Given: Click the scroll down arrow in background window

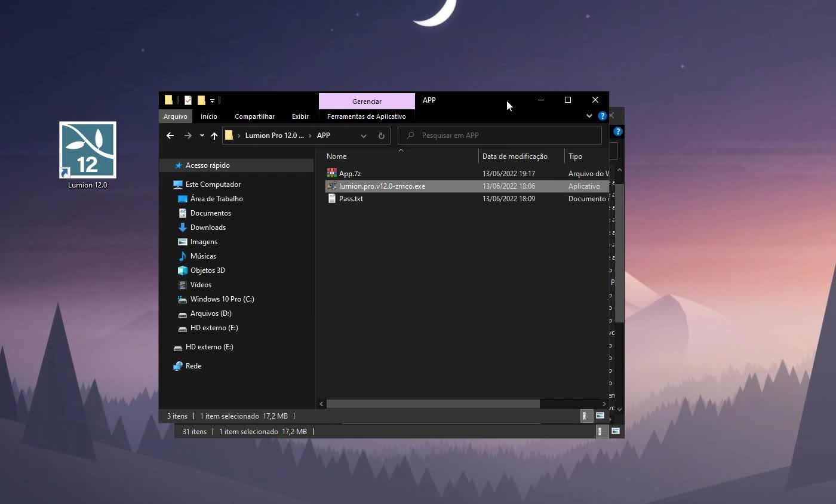Looking at the screenshot, I should [620, 409].
